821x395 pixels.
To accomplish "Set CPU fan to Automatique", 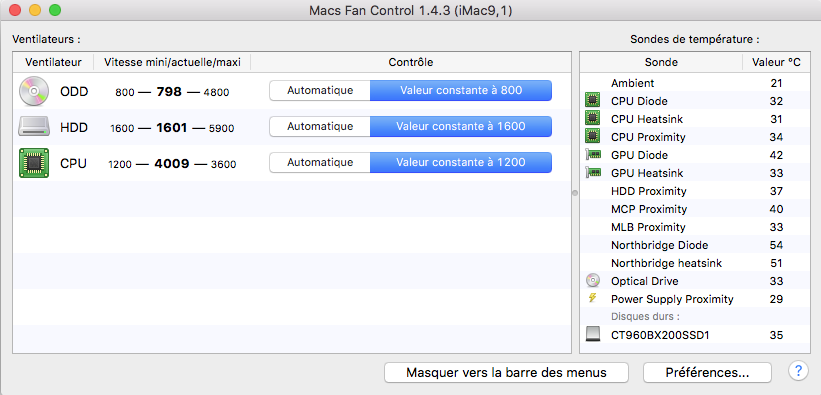I will [x=320, y=162].
